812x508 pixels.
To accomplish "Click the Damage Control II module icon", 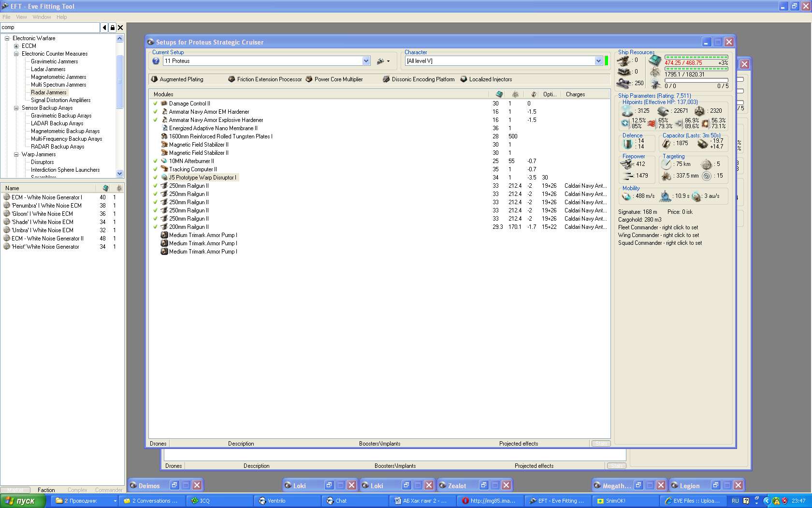I will (164, 104).
